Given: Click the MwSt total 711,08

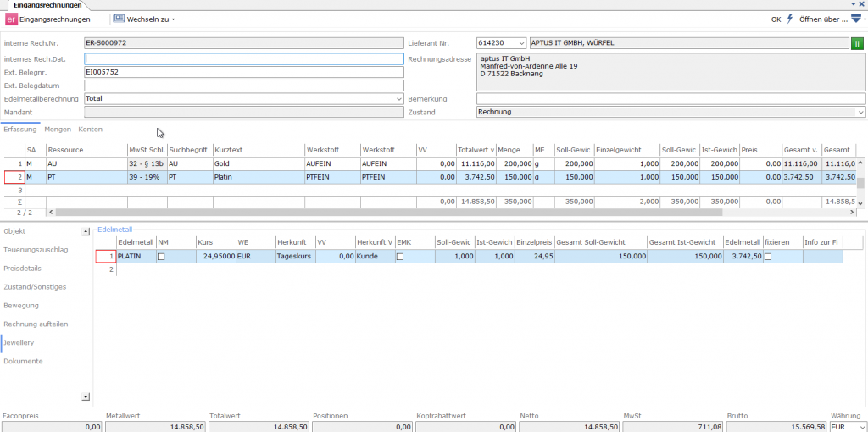Looking at the screenshot, I should pyautogui.click(x=673, y=427).
